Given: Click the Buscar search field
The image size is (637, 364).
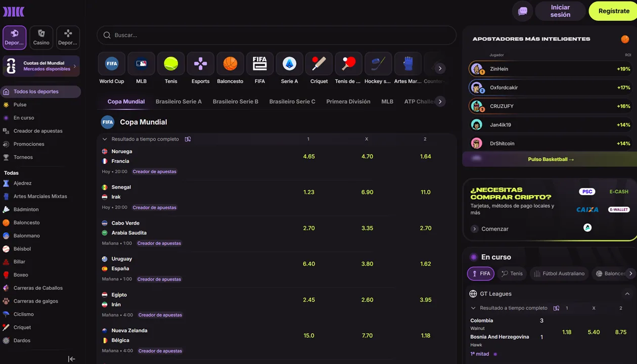Looking at the screenshot, I should 277,35.
